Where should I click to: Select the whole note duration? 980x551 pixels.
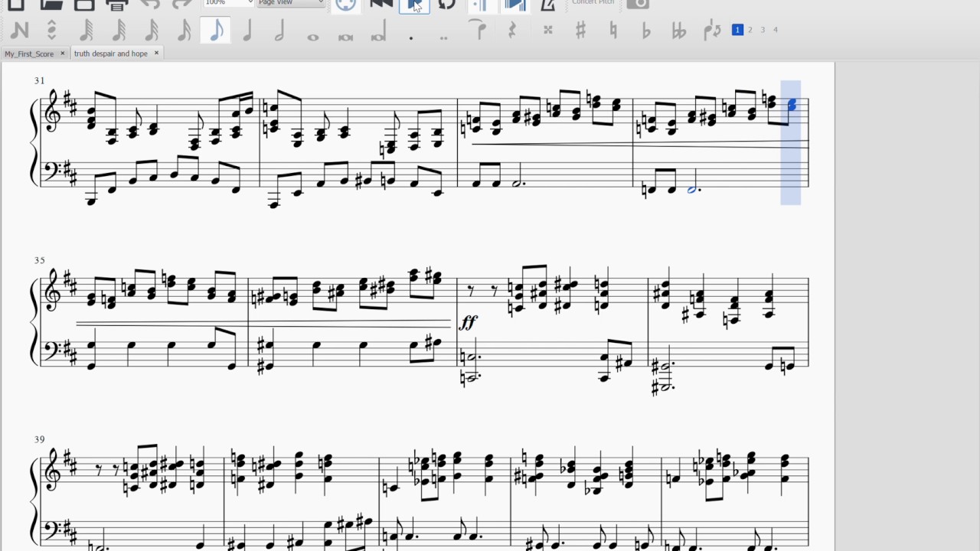312,36
